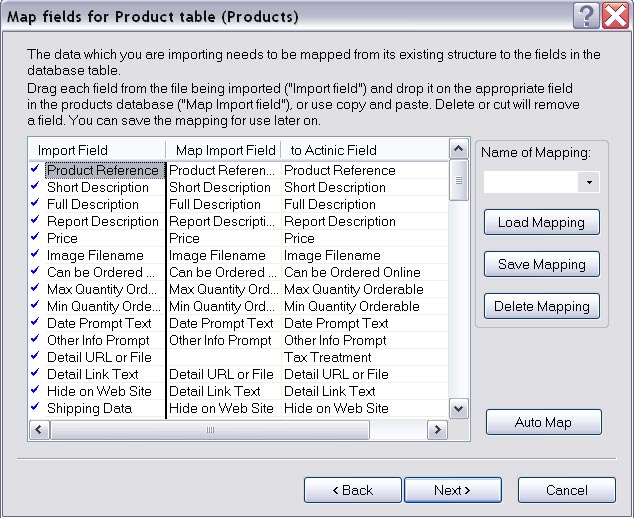
Task: Click the Map Import Field column header
Action: point(225,150)
